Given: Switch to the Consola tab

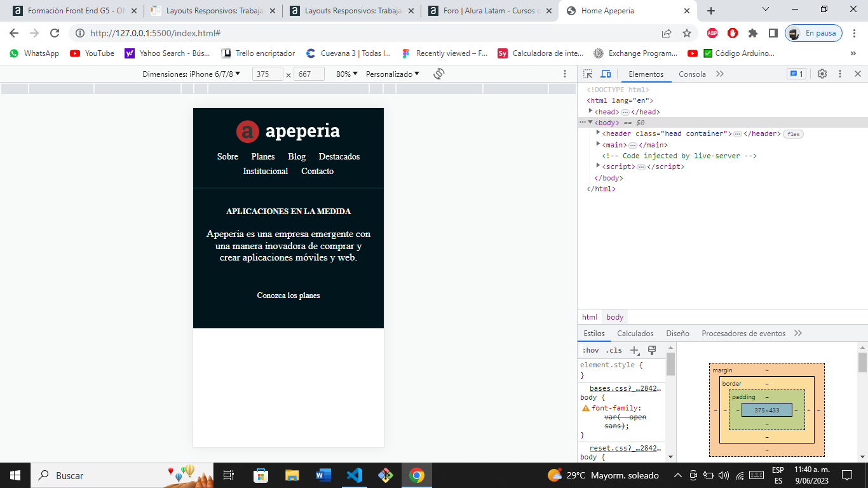Looking at the screenshot, I should coord(692,74).
